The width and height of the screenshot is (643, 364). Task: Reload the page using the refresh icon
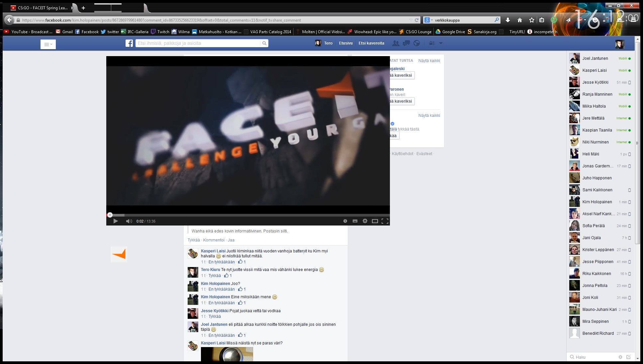tap(416, 20)
